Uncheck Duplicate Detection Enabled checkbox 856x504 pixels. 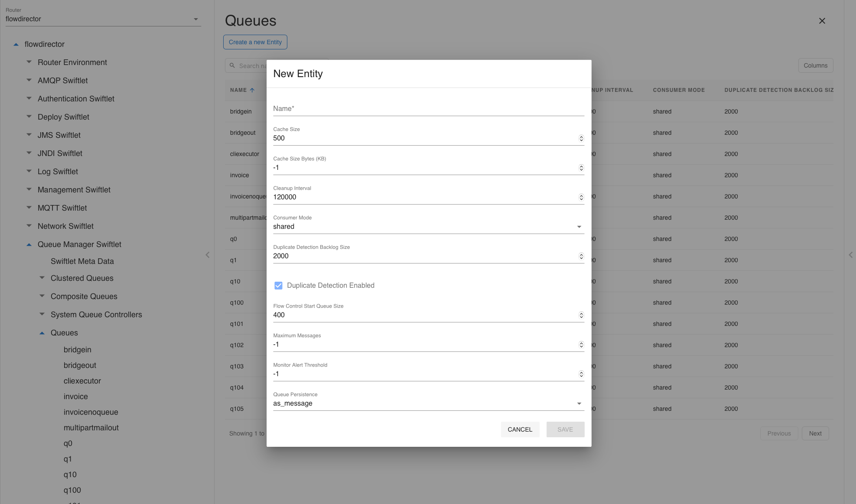click(278, 286)
